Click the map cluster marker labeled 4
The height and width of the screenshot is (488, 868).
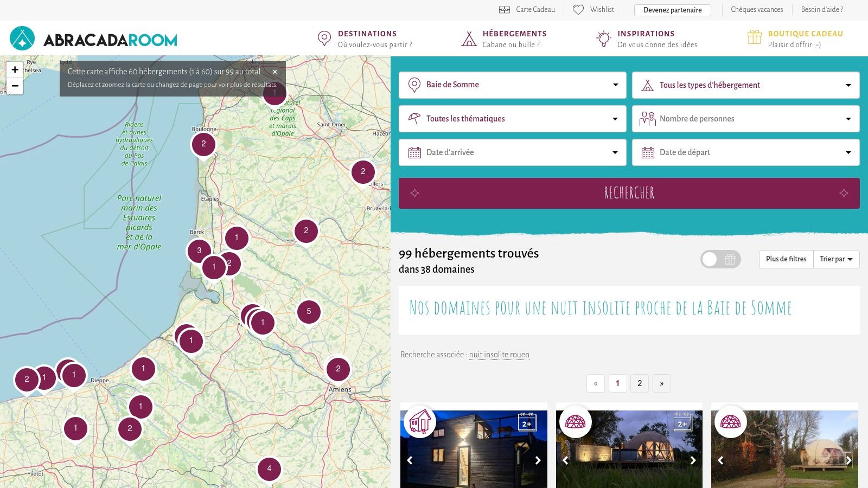(x=269, y=468)
